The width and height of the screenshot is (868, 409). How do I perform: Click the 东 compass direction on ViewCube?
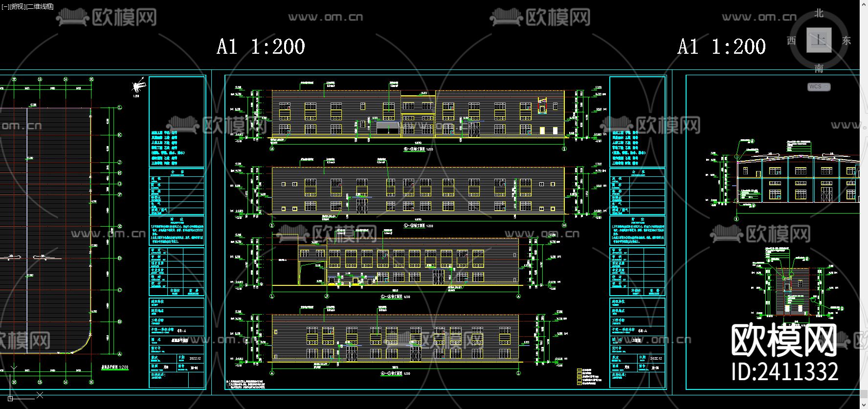tap(846, 41)
